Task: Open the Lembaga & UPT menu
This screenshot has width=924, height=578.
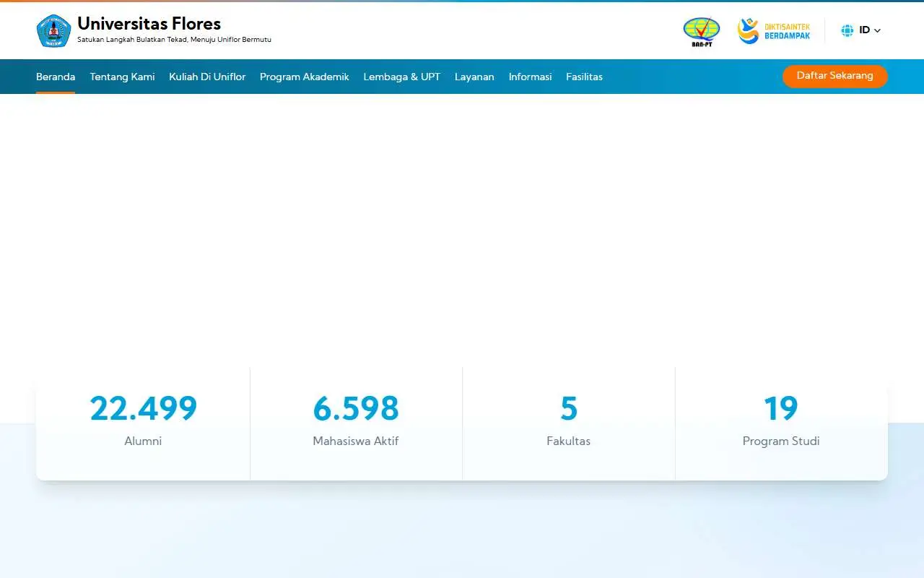Action: (x=401, y=77)
